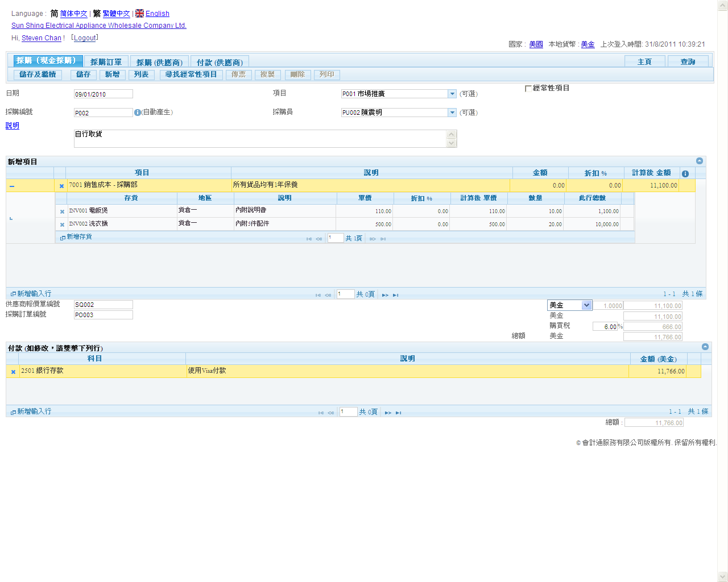Go to last page in 新增項目 grid pager
This screenshot has width=728, height=582.
395,295
